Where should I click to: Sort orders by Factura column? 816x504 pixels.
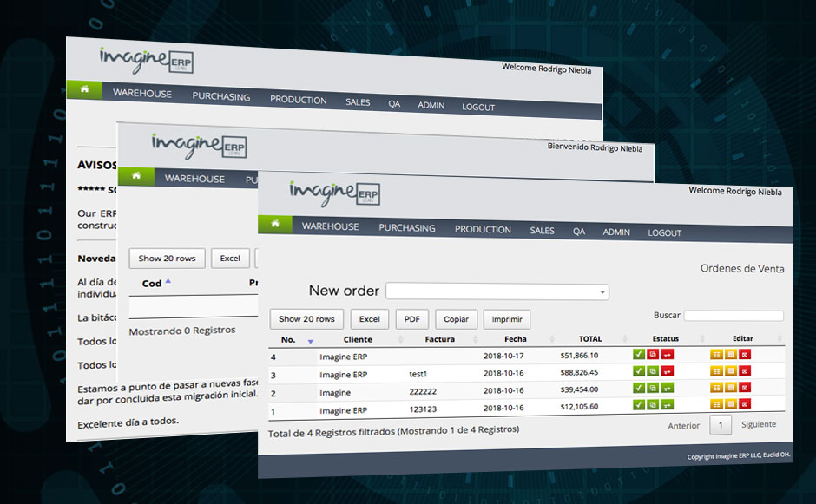click(440, 339)
